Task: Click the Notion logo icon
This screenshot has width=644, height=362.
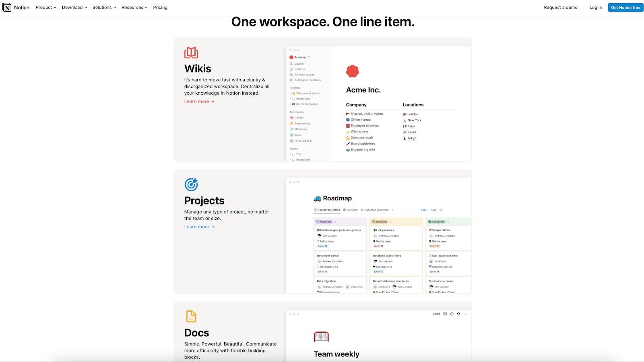Action: [x=7, y=7]
